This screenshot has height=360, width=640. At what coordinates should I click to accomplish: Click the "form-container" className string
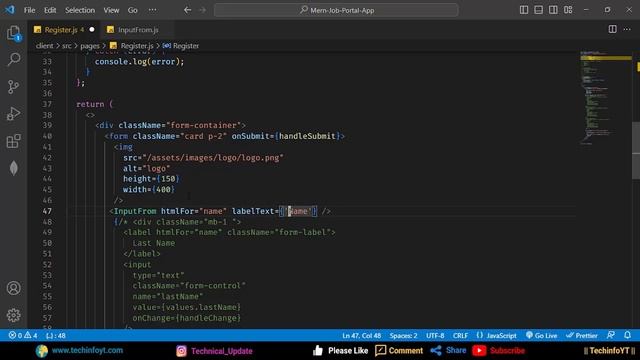204,125
